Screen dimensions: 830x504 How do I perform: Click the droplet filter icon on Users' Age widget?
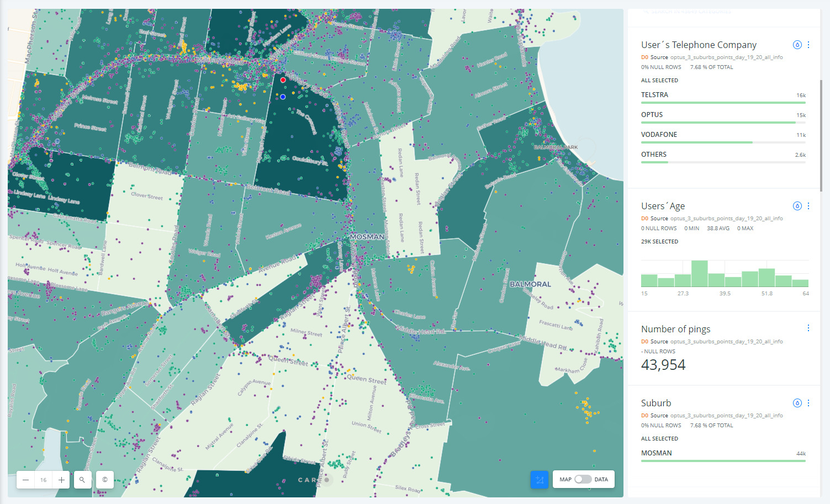[x=797, y=205]
